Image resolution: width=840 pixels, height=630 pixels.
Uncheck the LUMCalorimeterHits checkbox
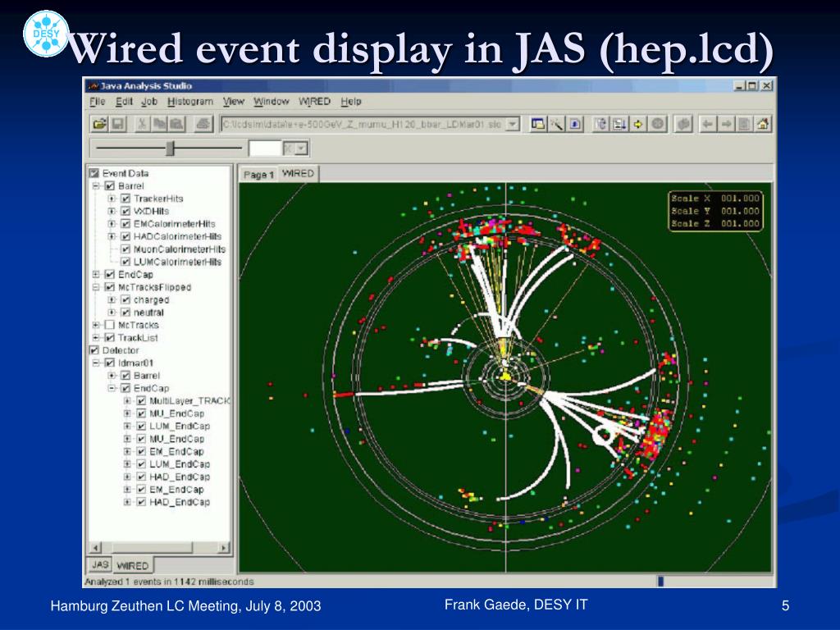click(126, 262)
